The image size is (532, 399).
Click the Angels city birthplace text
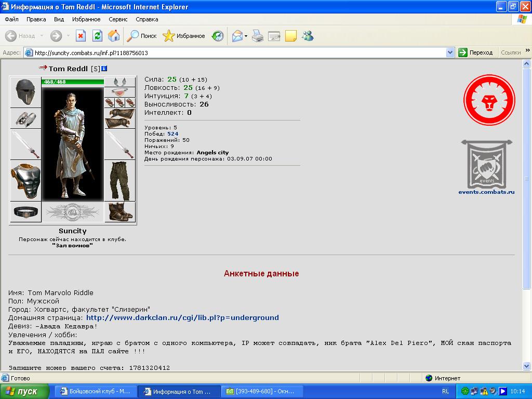[x=212, y=153]
